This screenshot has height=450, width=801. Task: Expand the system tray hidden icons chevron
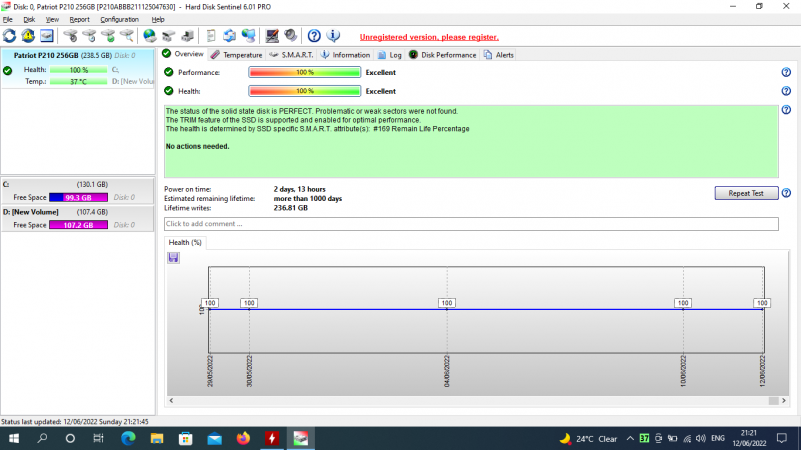click(630, 438)
